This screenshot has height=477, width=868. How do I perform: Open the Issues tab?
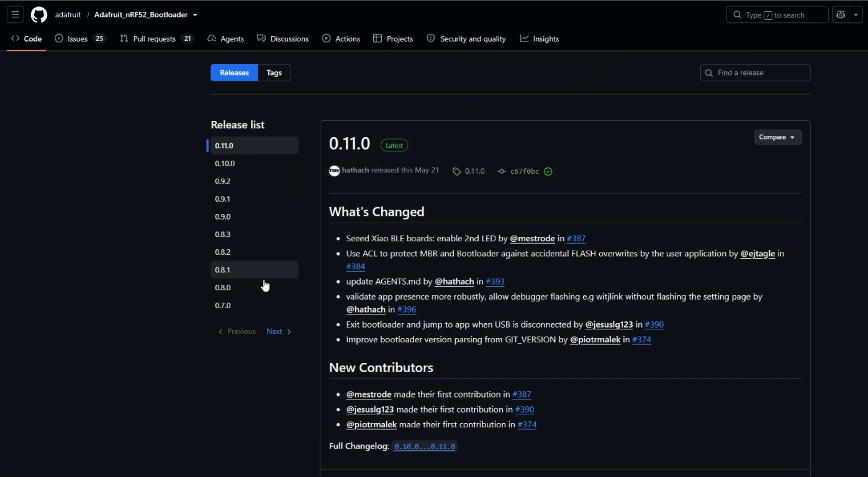pos(80,38)
